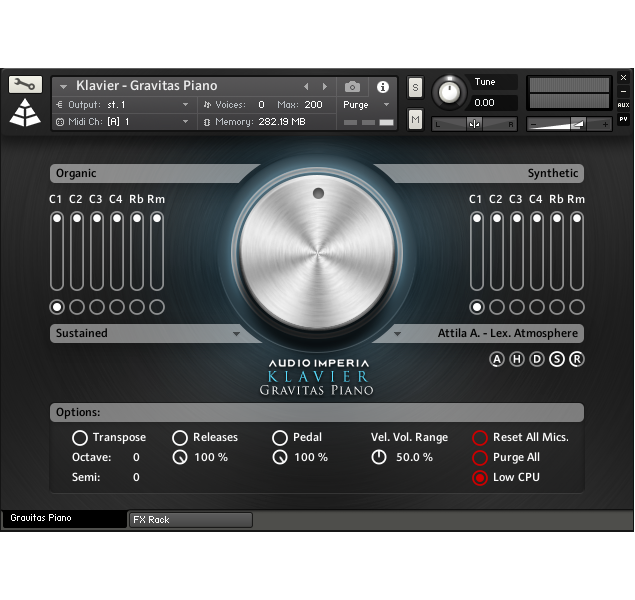The height and width of the screenshot is (600, 635).
Task: Close the instrument with X button
Action: (623, 77)
